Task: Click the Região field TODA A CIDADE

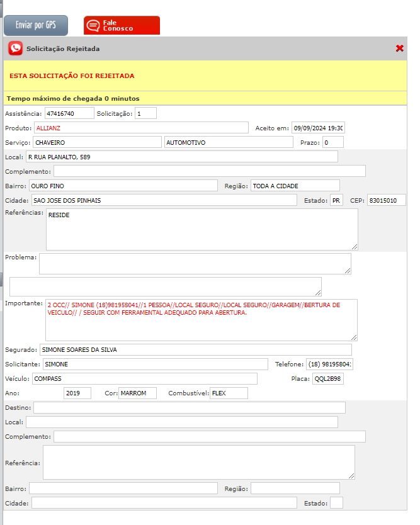Action: tap(295, 185)
